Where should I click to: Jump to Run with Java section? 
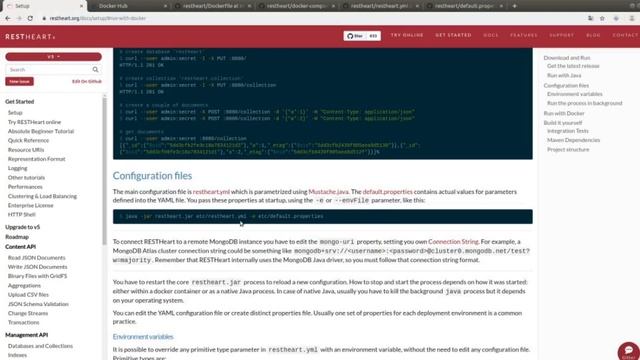tap(564, 76)
